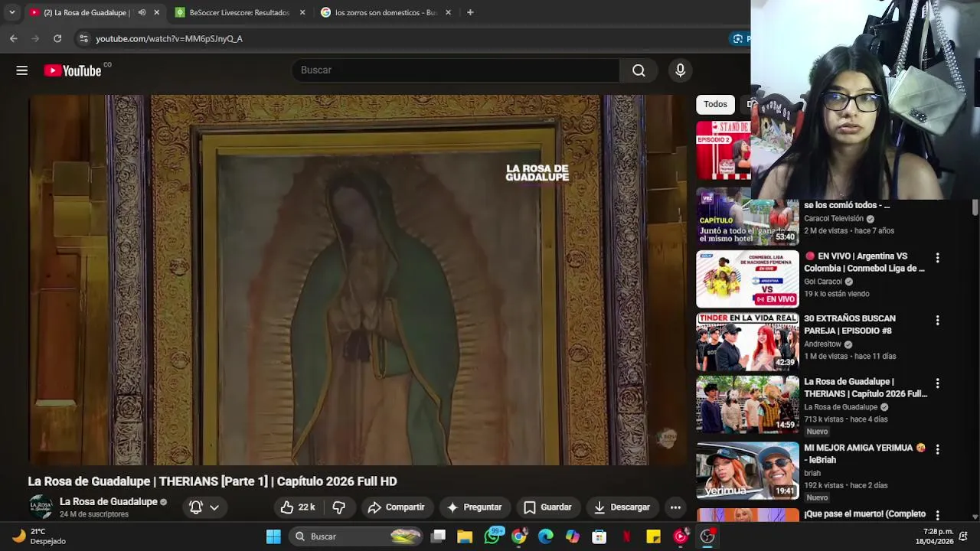Click the Andresitow channel name
This screenshot has height=551, width=980.
(822, 344)
